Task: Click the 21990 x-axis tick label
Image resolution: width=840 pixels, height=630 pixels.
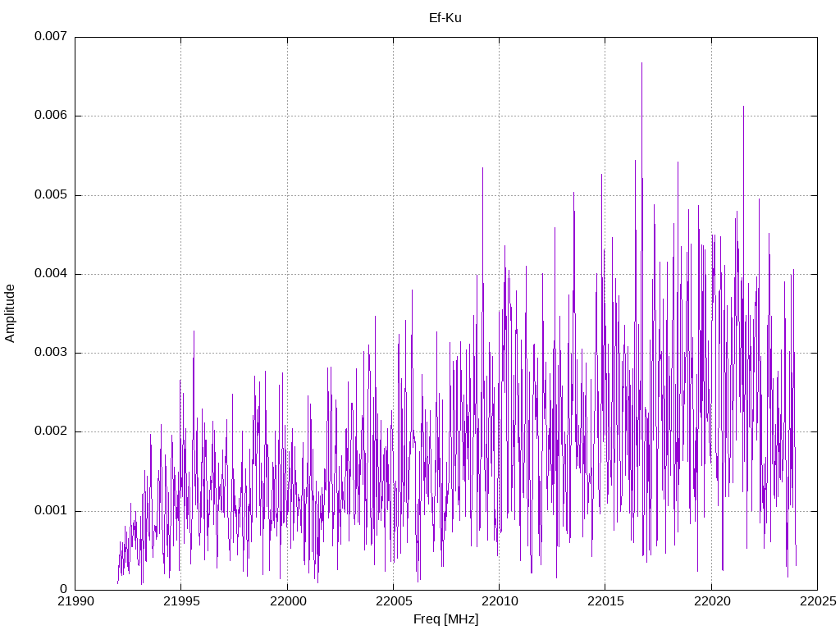Action: tap(75, 601)
